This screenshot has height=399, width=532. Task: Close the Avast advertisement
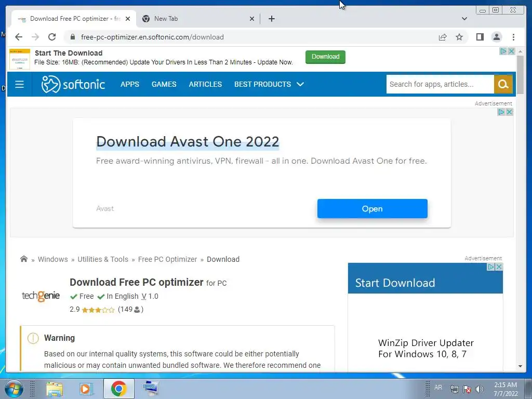pyautogui.click(x=509, y=112)
